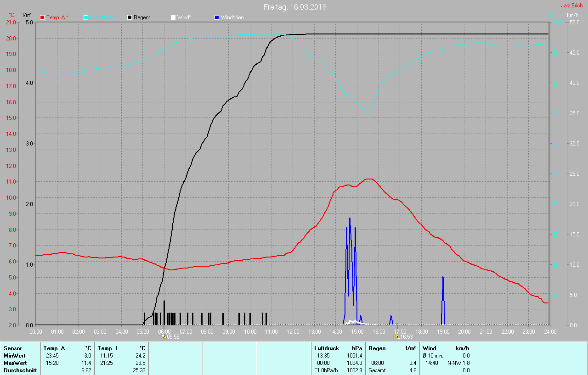Click the minimum temperature time '23:45'
Viewport: 588px width, 375px height.
(x=52, y=356)
